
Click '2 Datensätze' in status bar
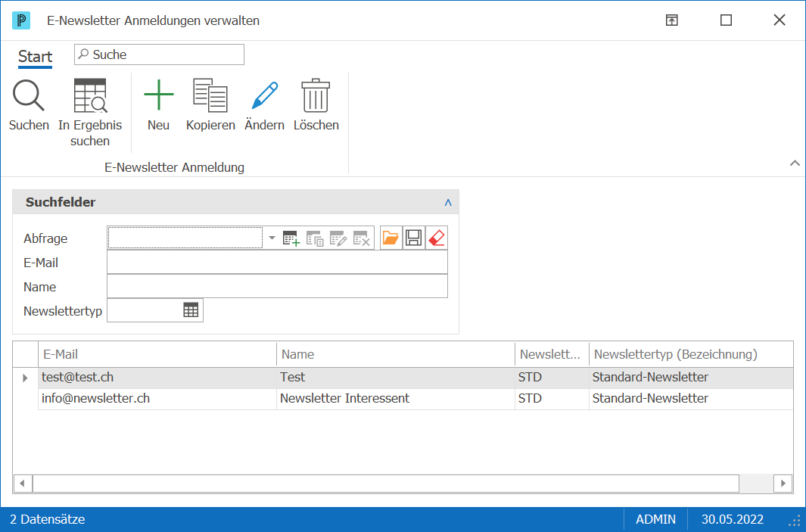pos(48,519)
